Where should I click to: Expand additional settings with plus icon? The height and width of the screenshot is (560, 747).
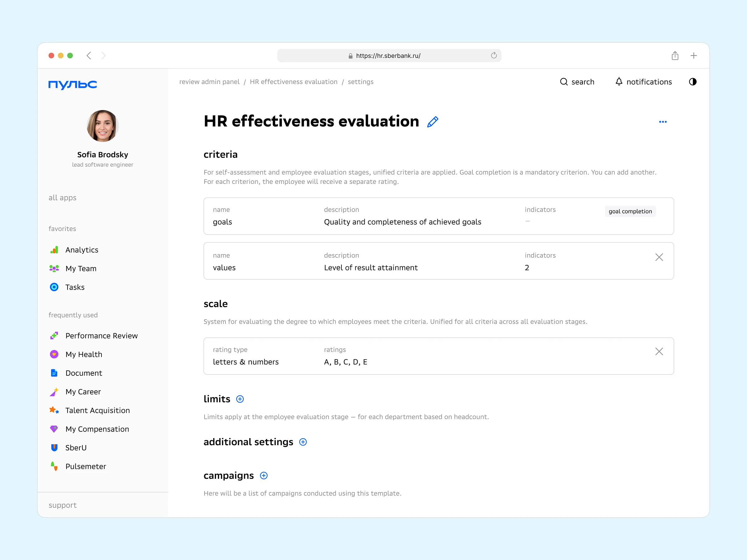pos(303,442)
